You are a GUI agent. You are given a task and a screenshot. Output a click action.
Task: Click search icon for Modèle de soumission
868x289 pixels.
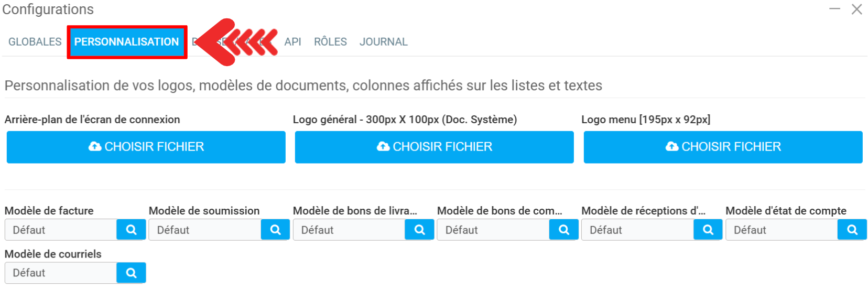[x=275, y=230]
